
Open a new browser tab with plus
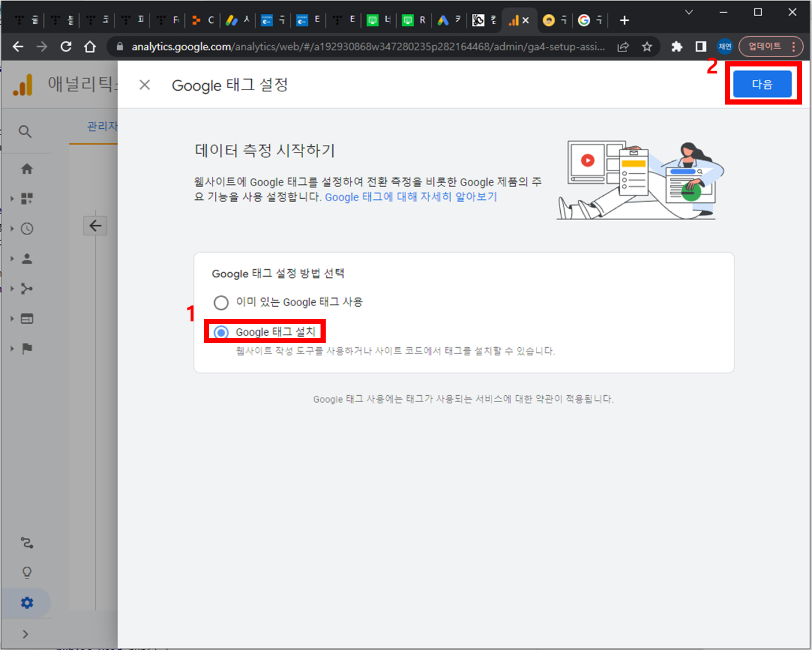(624, 20)
